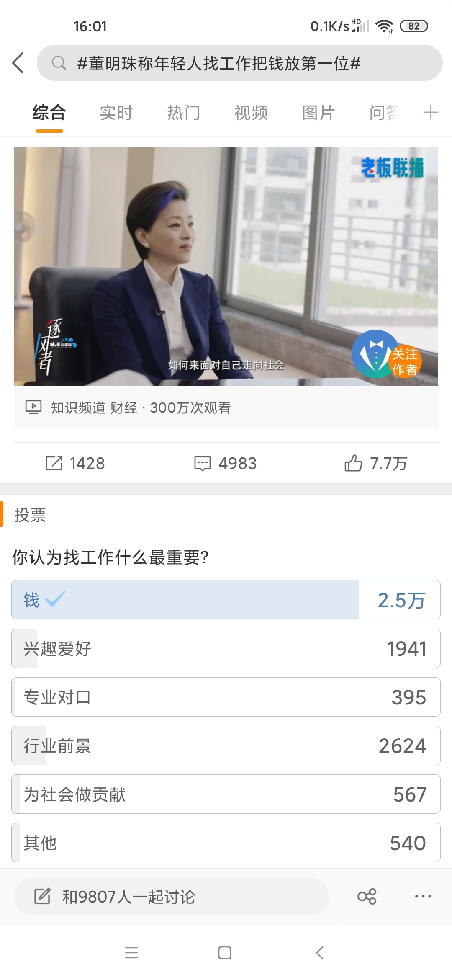
Task: Switch to the 视频 tab
Action: 251,113
